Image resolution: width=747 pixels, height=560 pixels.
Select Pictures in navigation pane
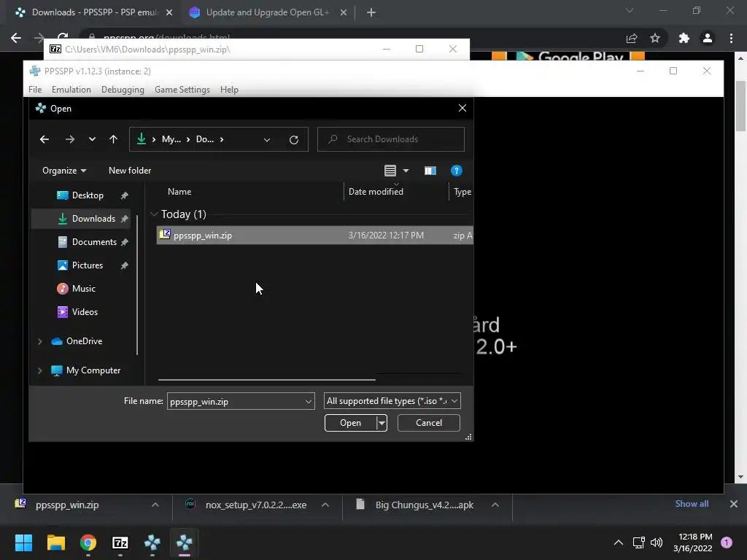click(x=88, y=265)
